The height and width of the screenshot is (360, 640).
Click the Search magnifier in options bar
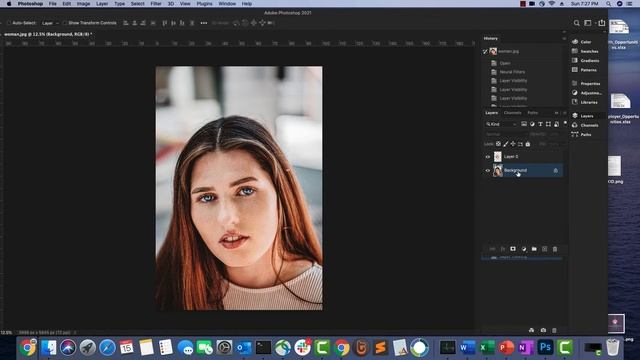pos(576,23)
